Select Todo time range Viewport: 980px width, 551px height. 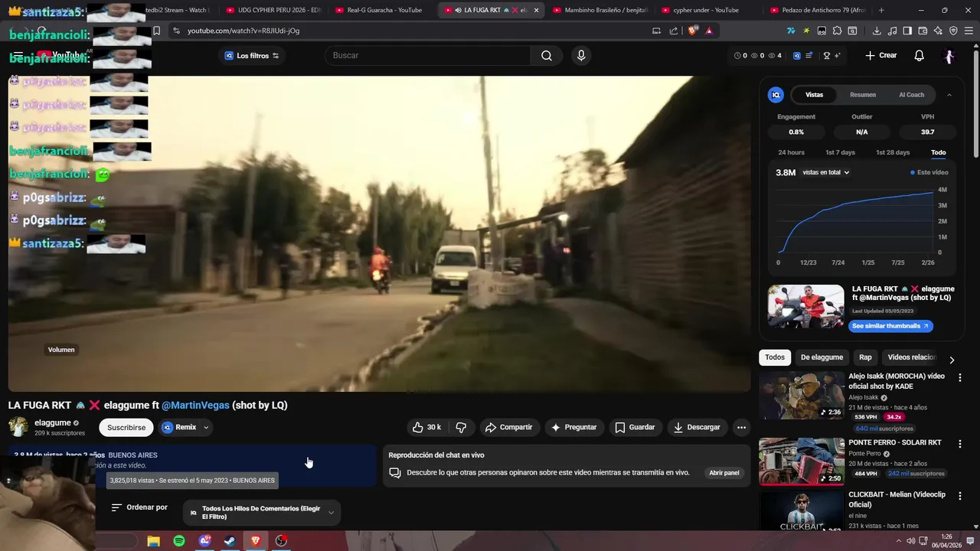[x=938, y=152]
